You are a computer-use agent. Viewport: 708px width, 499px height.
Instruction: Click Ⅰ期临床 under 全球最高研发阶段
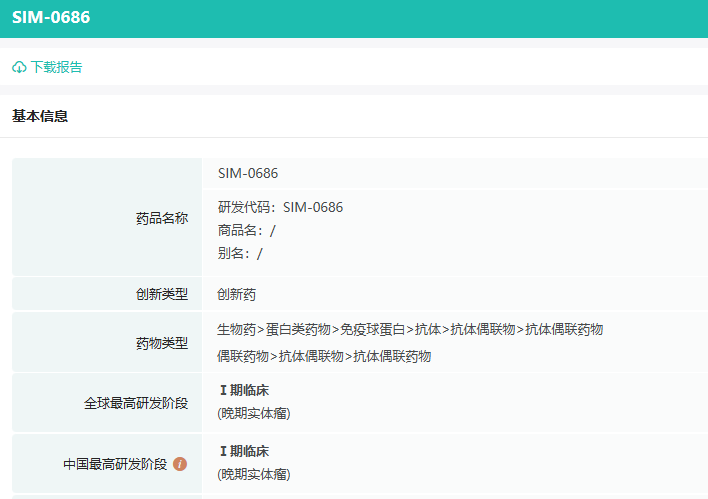(x=243, y=390)
